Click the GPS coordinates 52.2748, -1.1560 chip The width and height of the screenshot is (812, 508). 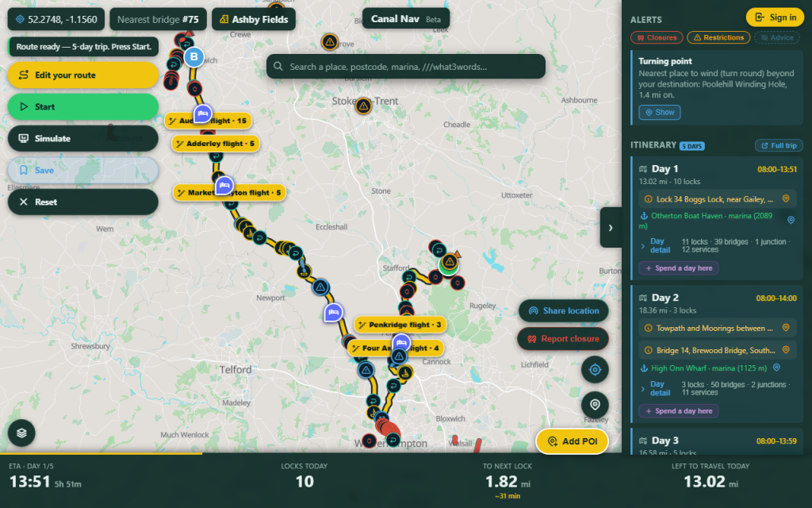(56, 19)
